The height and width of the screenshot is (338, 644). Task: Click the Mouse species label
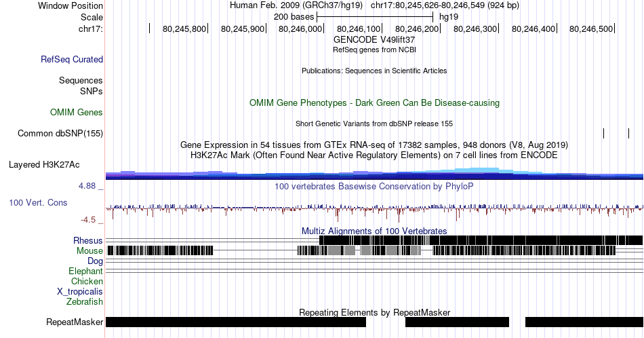pos(89,251)
